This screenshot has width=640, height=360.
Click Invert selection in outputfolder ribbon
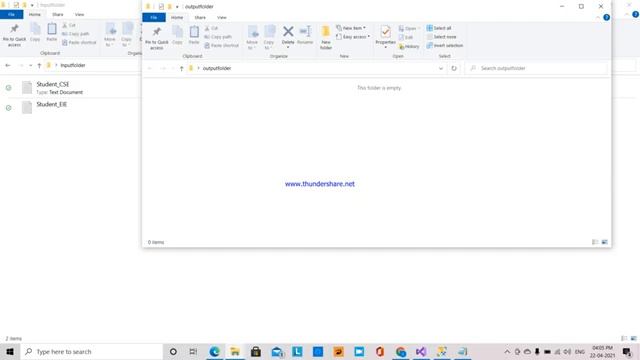[444, 45]
